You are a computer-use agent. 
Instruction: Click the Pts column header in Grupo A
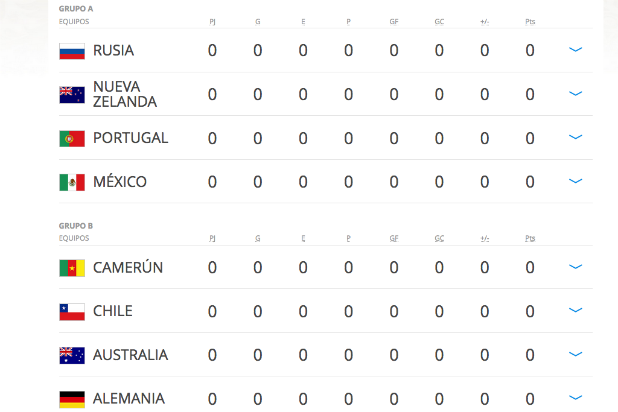coord(530,21)
